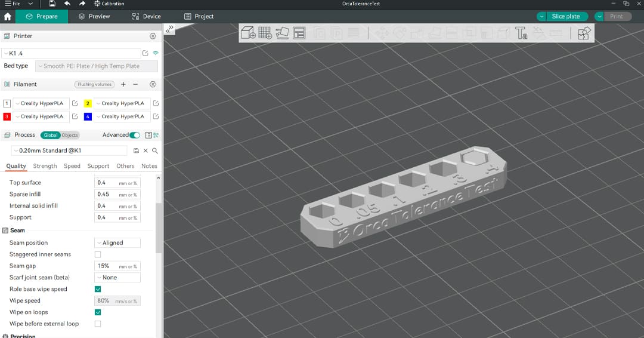Open the Bed type dropdown

(x=97, y=66)
